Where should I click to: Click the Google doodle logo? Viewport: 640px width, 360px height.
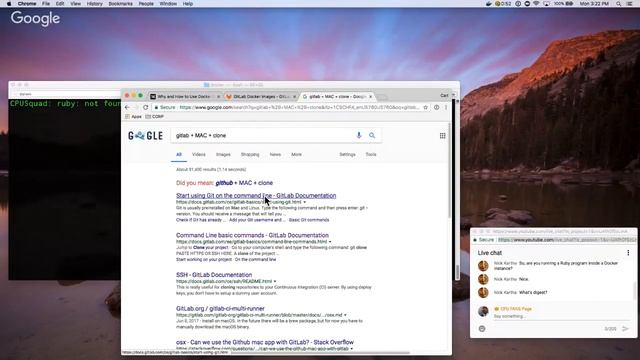[145, 136]
